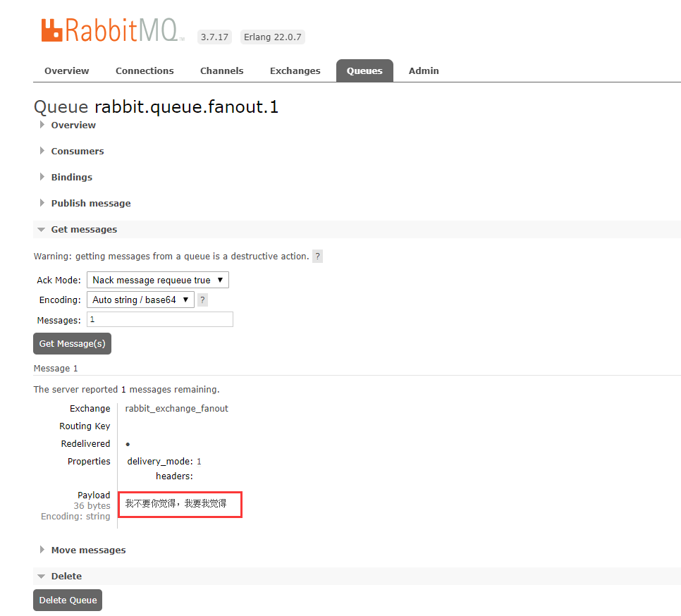Click the rabbit_exchange_fanout exchange name
Image resolution: width=681 pixels, height=616 pixels.
point(176,409)
